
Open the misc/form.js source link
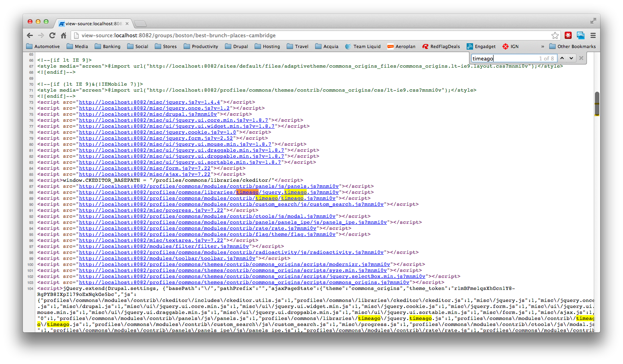click(x=145, y=168)
